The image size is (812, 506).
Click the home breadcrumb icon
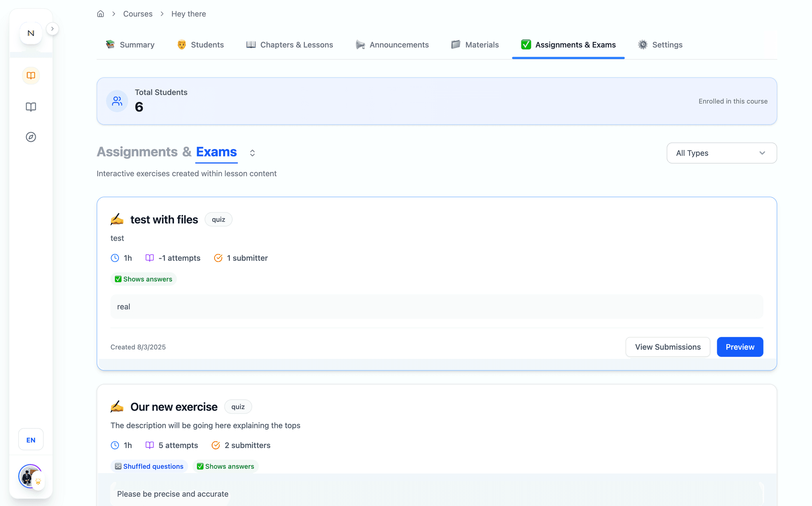(x=100, y=14)
